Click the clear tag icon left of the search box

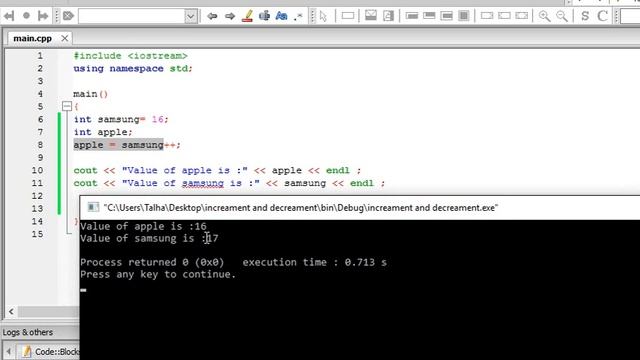tap(68, 16)
